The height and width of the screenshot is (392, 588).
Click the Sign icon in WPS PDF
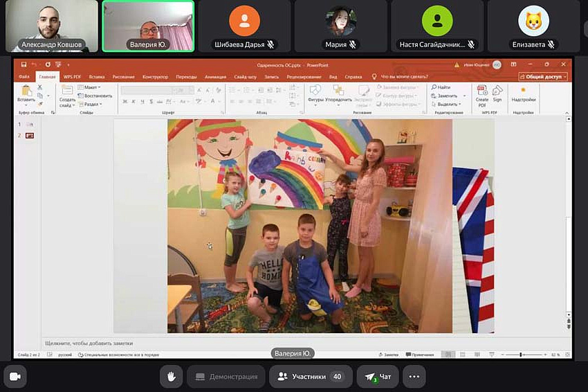pyautogui.click(x=497, y=93)
